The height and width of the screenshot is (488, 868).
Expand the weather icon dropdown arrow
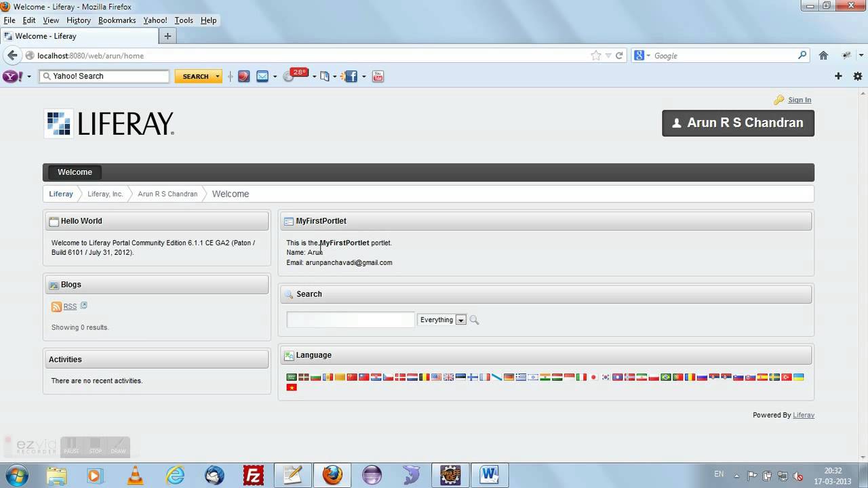click(x=314, y=77)
